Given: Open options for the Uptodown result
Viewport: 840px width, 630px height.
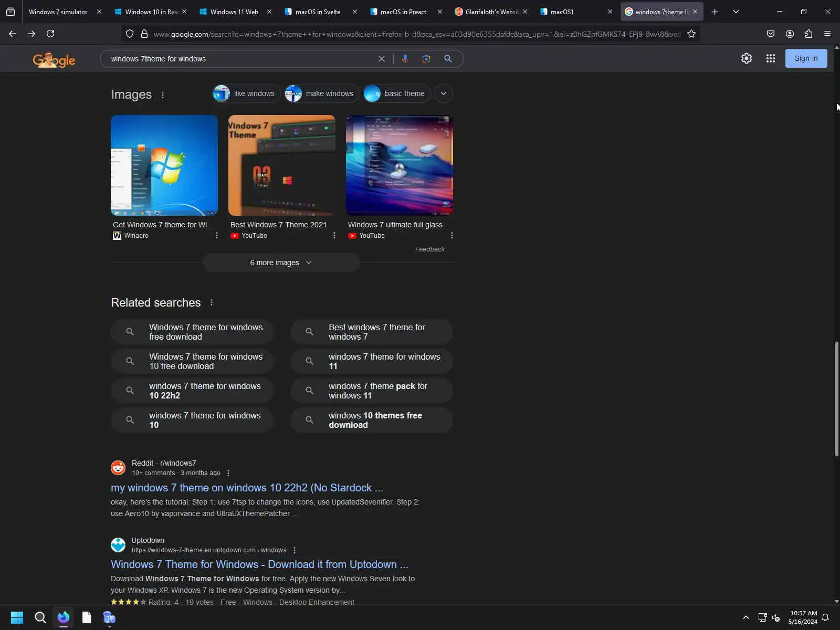Looking at the screenshot, I should 295,550.
